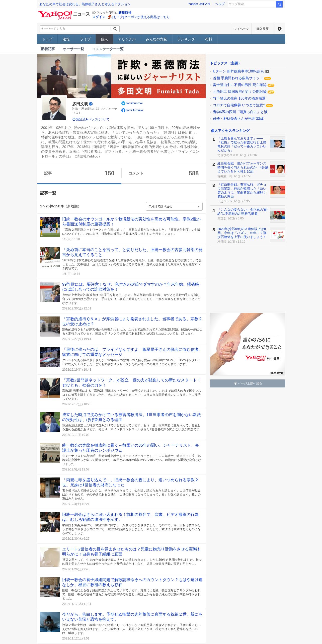Open thumbnail of 99詐欺には要注意 article
This screenshot has width=322, height=644.
50,292
